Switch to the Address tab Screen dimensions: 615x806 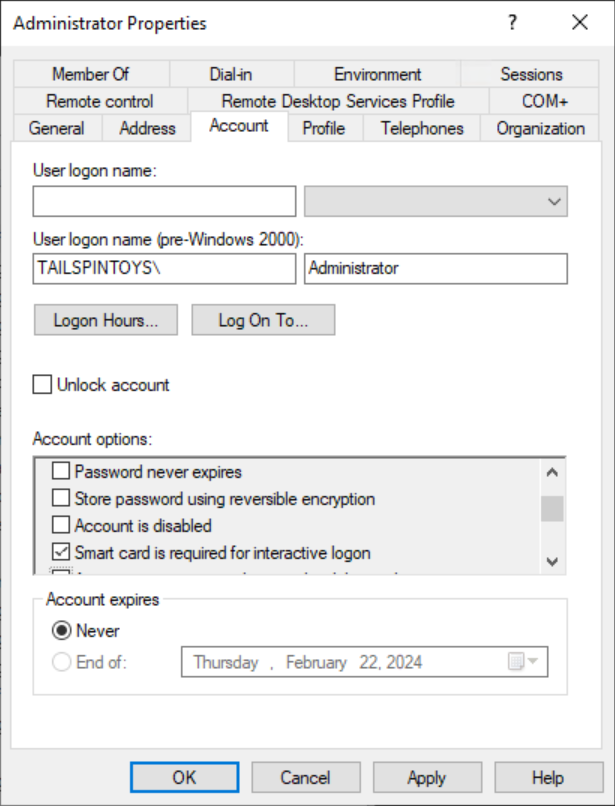148,128
